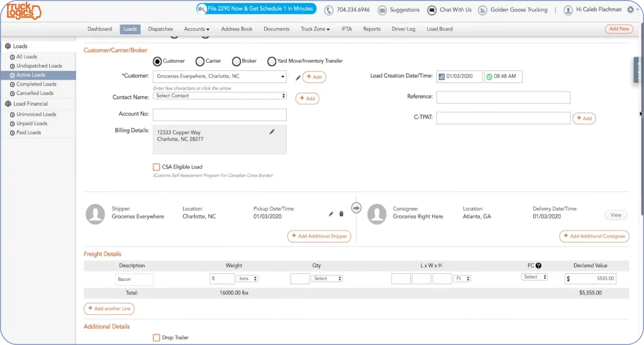
Task: Click the File 2290 Now banner
Action: [257, 9]
